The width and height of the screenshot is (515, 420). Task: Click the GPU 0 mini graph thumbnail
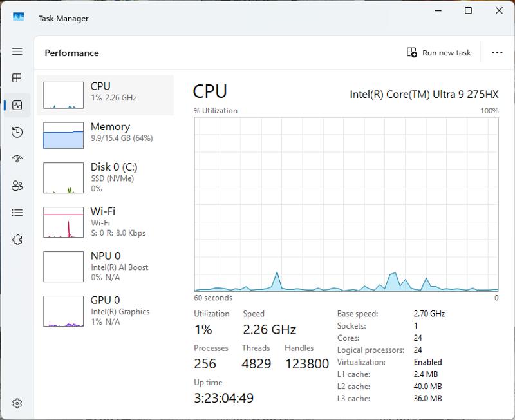pos(63,311)
